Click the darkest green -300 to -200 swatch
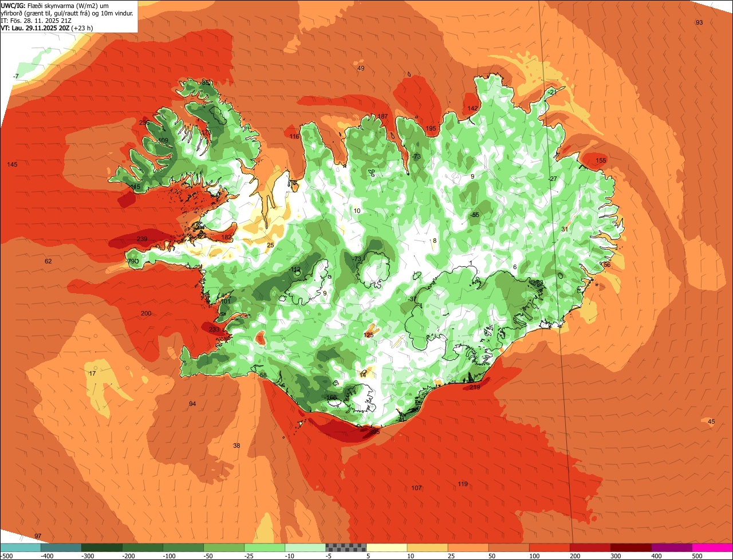This screenshot has height=560, width=733. point(101,547)
